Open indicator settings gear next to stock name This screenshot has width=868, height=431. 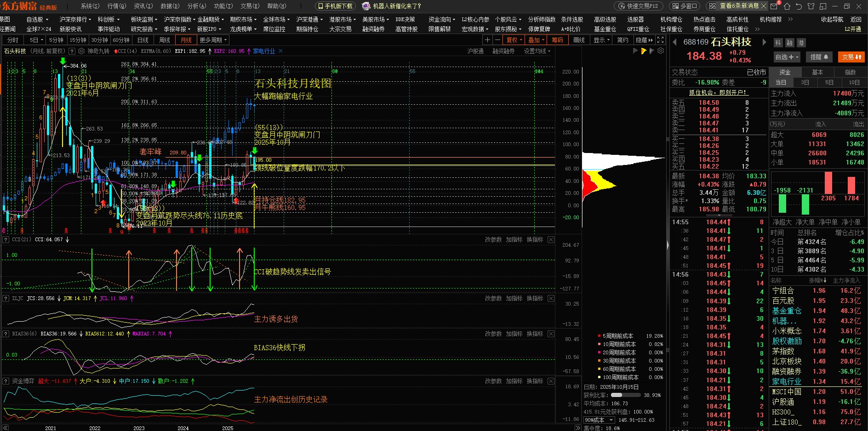point(81,51)
